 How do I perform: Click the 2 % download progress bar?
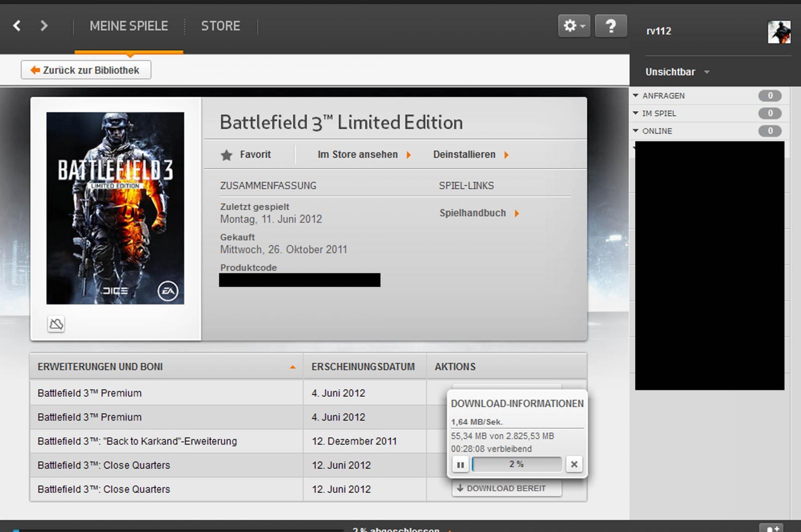[517, 464]
